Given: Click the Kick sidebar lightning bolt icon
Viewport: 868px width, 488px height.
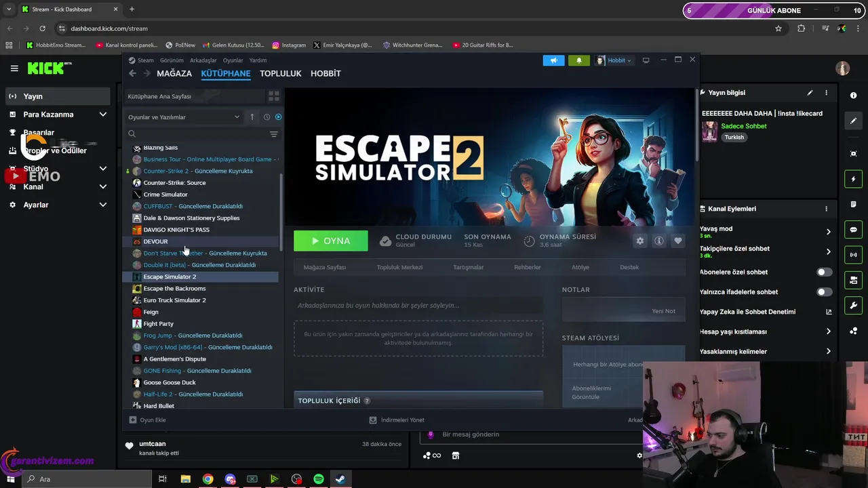Looking at the screenshot, I should click(854, 179).
